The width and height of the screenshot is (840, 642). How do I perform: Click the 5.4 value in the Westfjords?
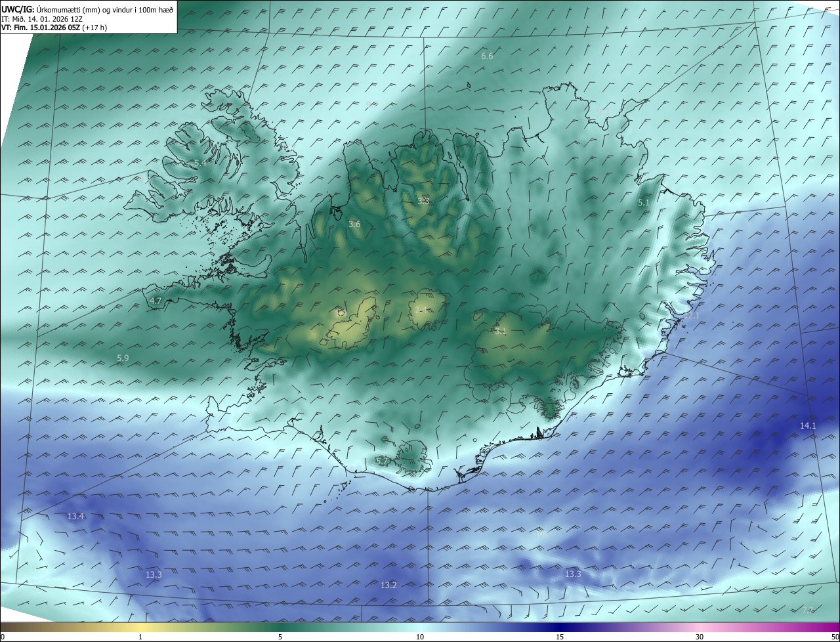199,163
